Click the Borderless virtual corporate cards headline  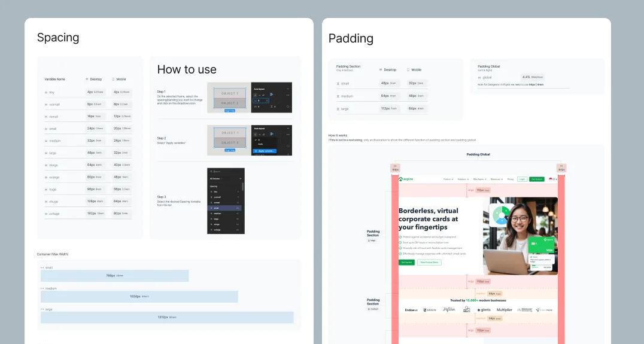pyautogui.click(x=429, y=219)
